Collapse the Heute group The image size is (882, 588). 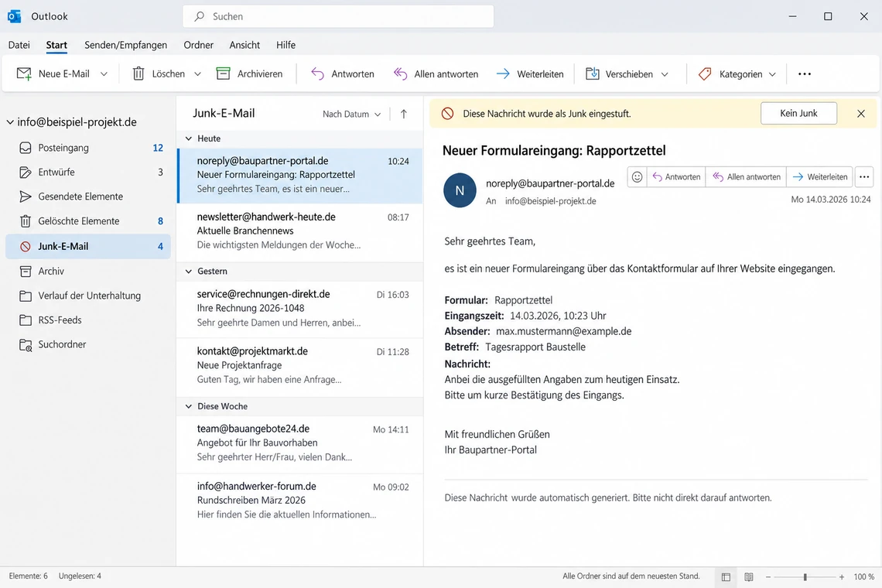[189, 138]
